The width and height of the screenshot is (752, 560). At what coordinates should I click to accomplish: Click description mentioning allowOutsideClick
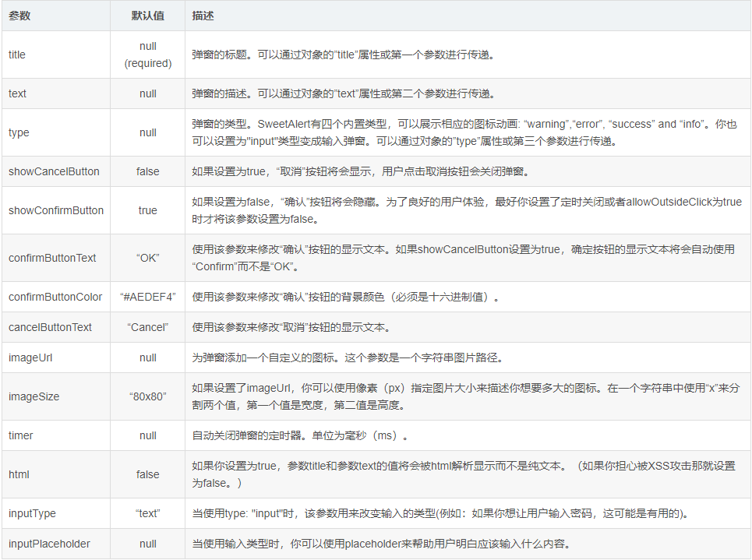tap(467, 210)
